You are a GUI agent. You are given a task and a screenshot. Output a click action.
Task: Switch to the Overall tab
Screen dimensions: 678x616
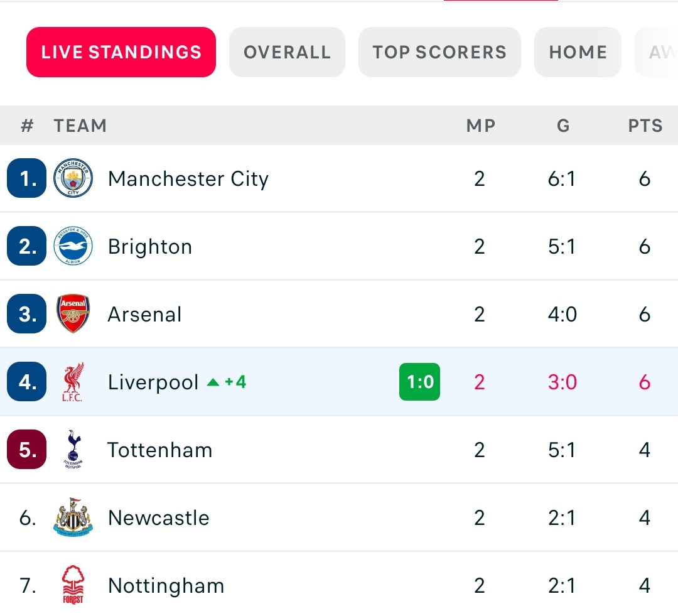coord(287,52)
